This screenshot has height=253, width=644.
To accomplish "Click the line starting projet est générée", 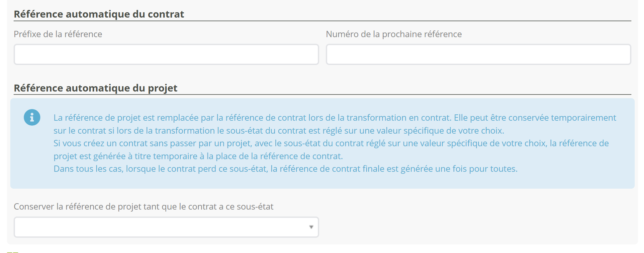I will click(x=198, y=156).
